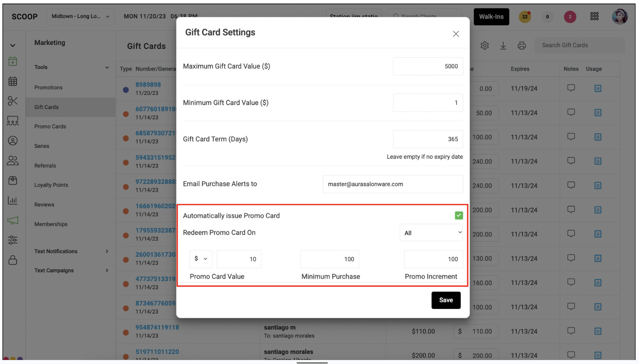Edit 110.00 balance field in santiago m row
639x364 pixels.
click(x=476, y=331)
